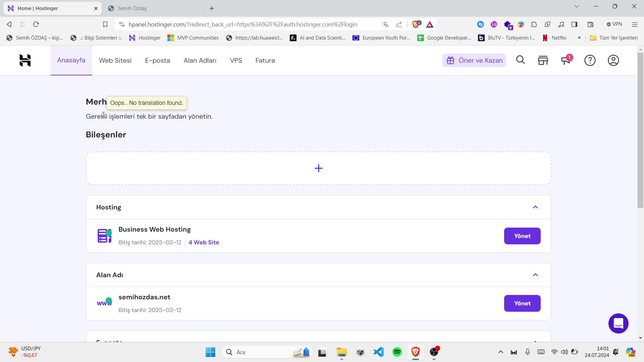Click the Business Web Hosting plan icon
Image resolution: width=644 pixels, height=362 pixels.
coord(104,236)
